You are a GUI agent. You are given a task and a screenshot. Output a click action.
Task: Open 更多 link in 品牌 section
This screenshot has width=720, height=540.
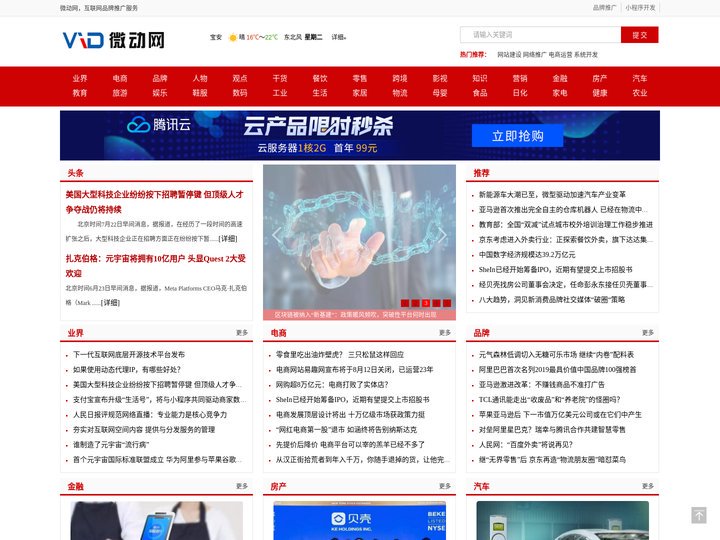(x=648, y=333)
